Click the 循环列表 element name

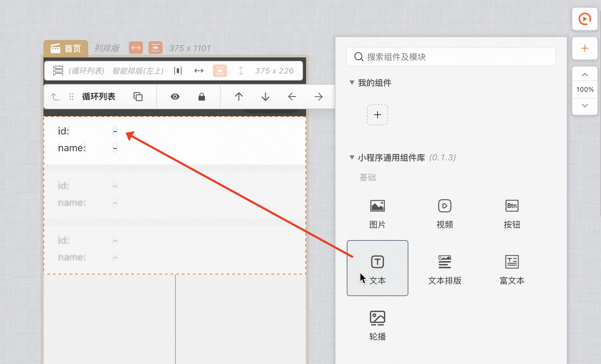click(99, 97)
